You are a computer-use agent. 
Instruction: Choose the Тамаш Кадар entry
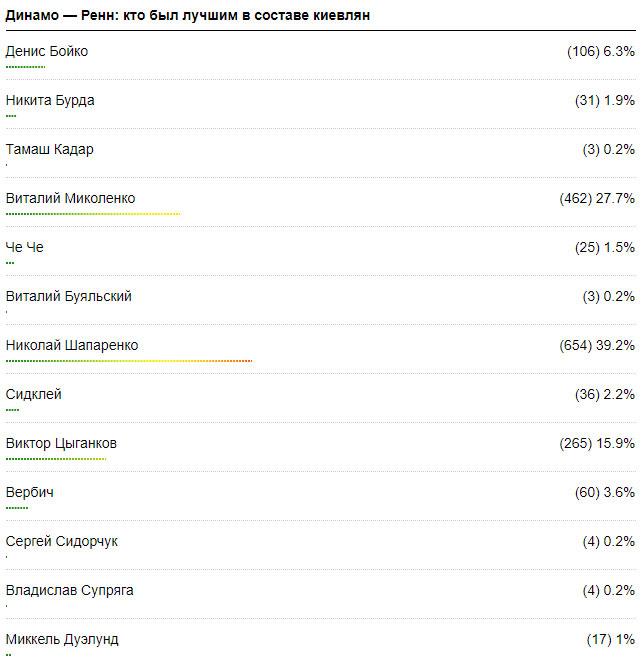tap(50, 149)
